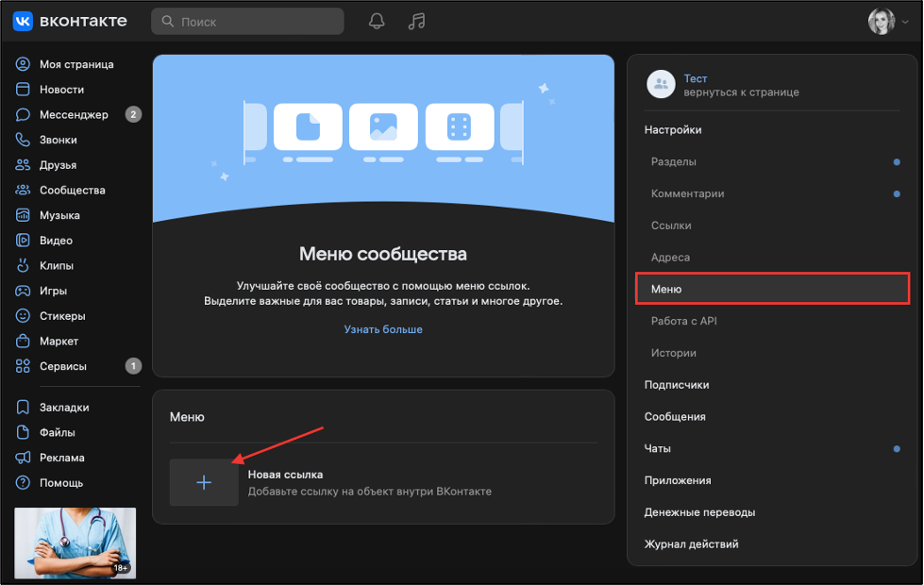Click the Друзья people icon

point(23,165)
